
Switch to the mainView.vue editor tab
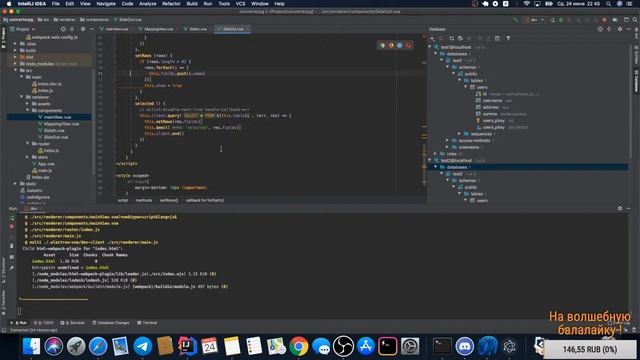point(115,29)
